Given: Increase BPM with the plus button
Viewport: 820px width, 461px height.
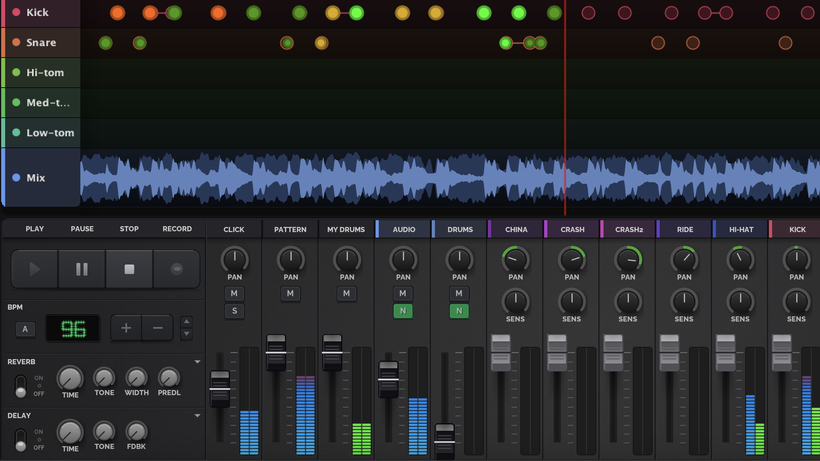Looking at the screenshot, I should [126, 328].
